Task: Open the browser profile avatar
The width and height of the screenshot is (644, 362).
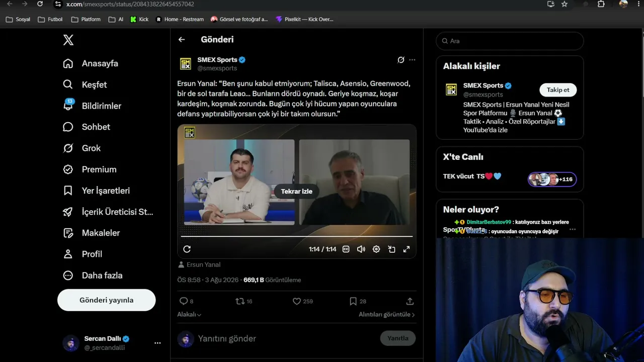Action: 623,4
